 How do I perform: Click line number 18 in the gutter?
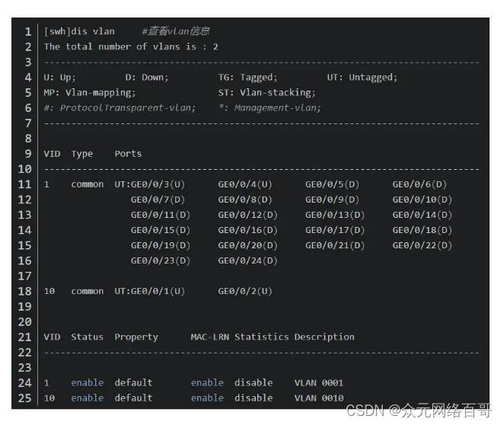click(25, 291)
